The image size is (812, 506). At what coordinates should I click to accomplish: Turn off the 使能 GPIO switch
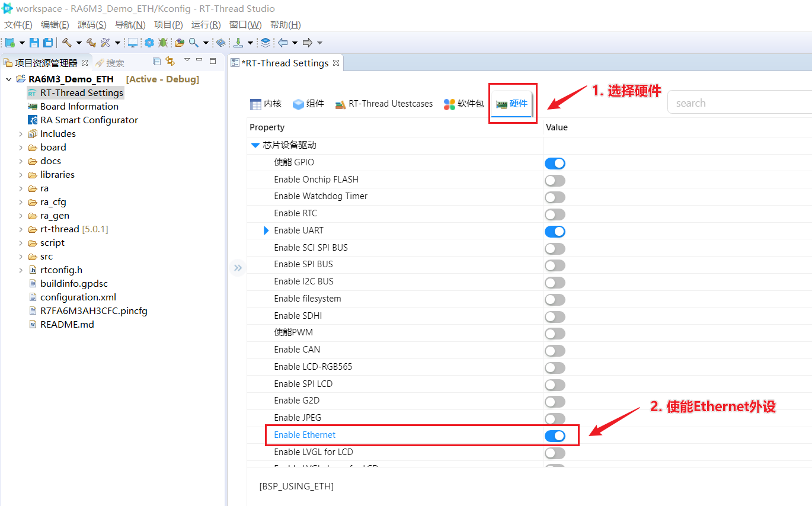555,163
